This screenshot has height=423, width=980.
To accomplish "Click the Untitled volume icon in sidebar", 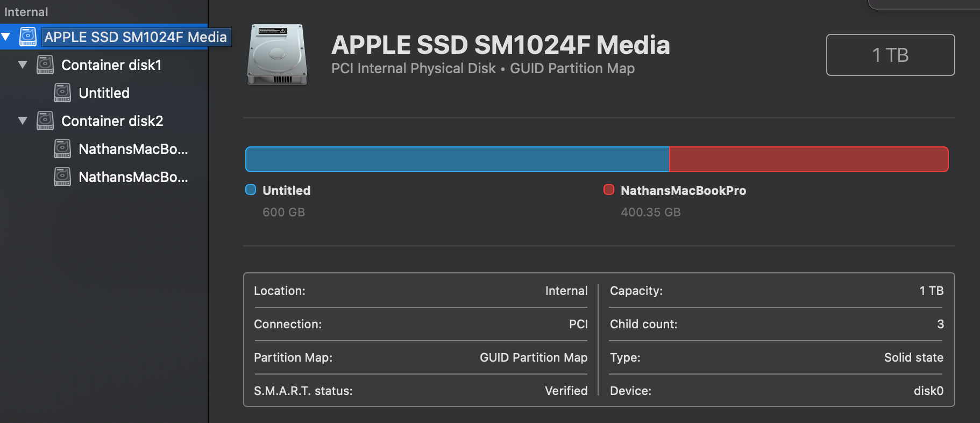I will coord(62,93).
